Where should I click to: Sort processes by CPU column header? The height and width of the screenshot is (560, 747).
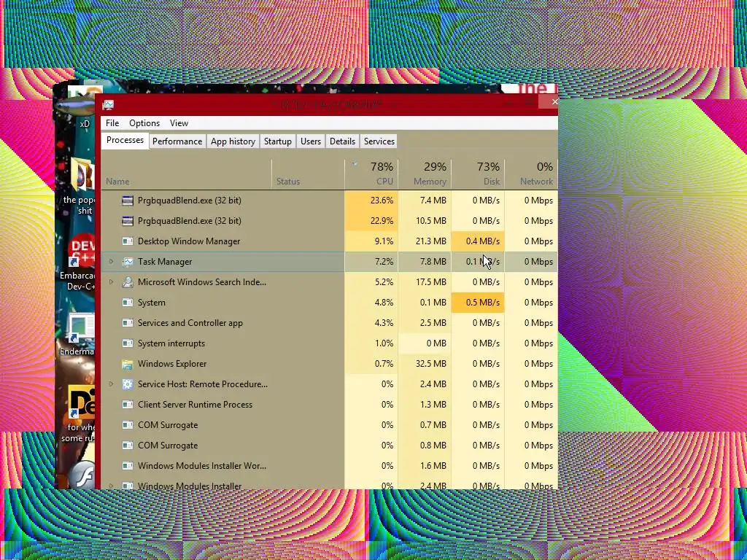371,174
